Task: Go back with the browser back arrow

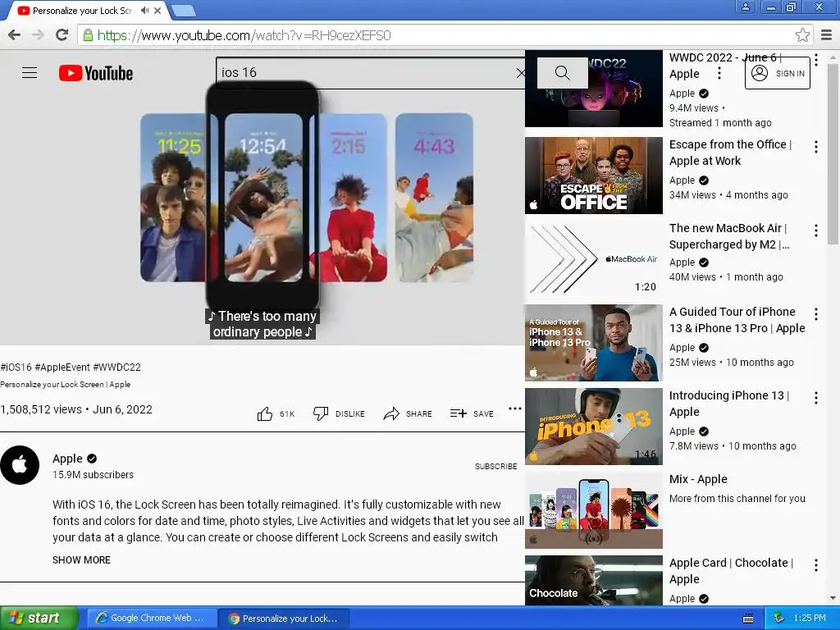Action: click(x=15, y=35)
